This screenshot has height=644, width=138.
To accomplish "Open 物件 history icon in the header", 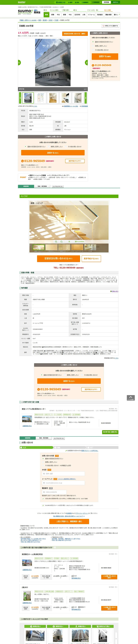I will coord(70,2).
